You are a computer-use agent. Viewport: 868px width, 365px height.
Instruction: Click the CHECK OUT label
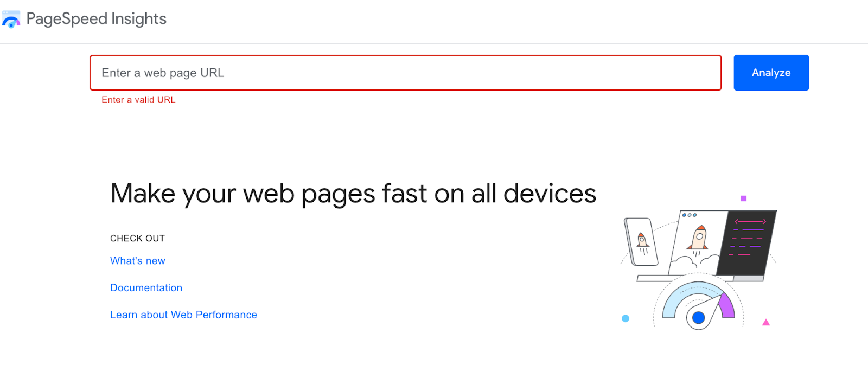click(x=137, y=238)
